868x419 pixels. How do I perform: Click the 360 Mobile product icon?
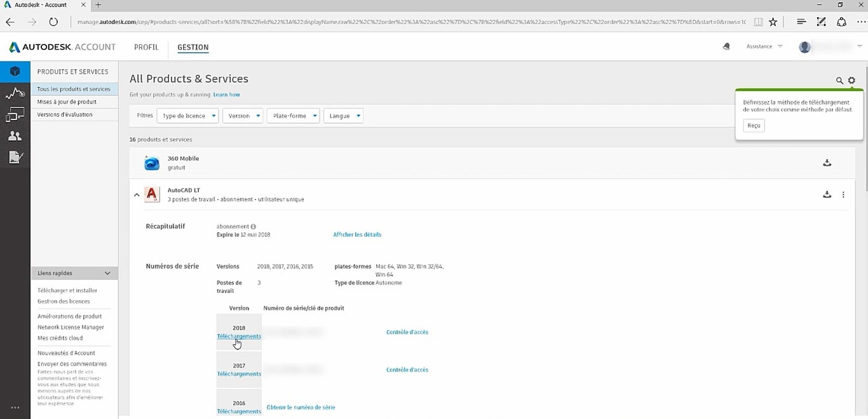pos(152,163)
